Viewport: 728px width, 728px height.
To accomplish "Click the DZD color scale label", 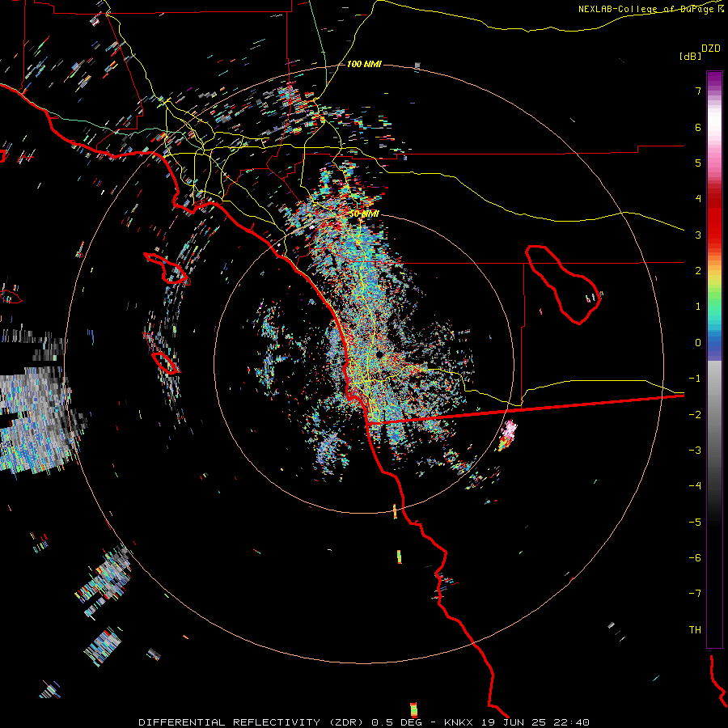I will (x=711, y=49).
